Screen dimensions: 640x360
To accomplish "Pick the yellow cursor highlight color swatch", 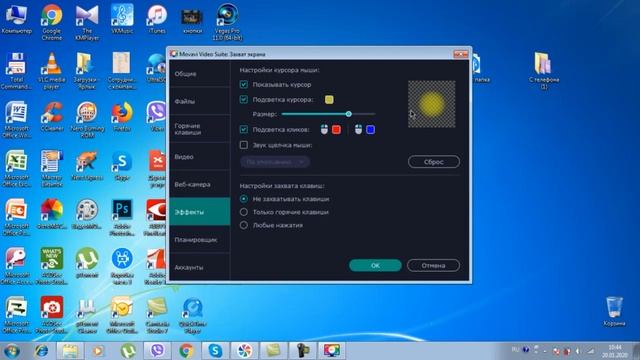I will coord(329,99).
